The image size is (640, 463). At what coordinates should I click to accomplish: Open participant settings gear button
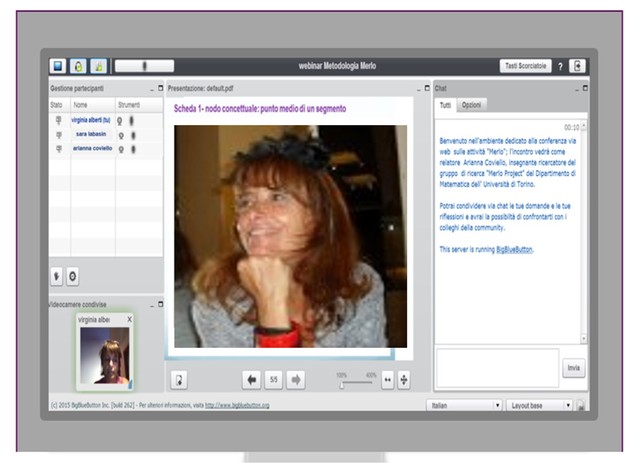click(x=73, y=277)
